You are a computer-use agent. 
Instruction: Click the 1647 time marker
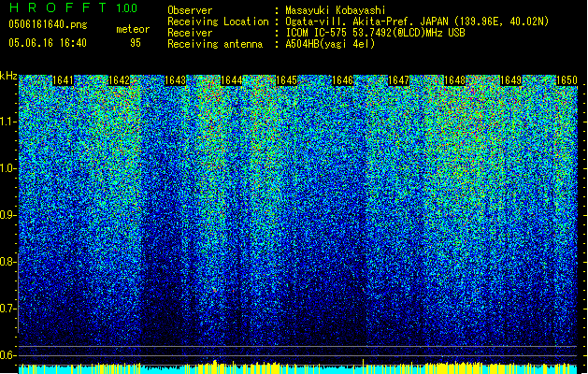[x=398, y=80]
